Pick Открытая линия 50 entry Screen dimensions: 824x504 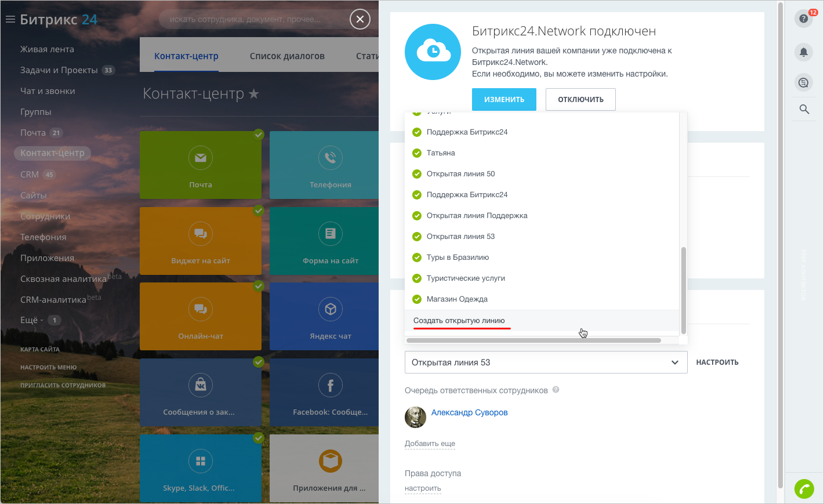pyautogui.click(x=460, y=174)
